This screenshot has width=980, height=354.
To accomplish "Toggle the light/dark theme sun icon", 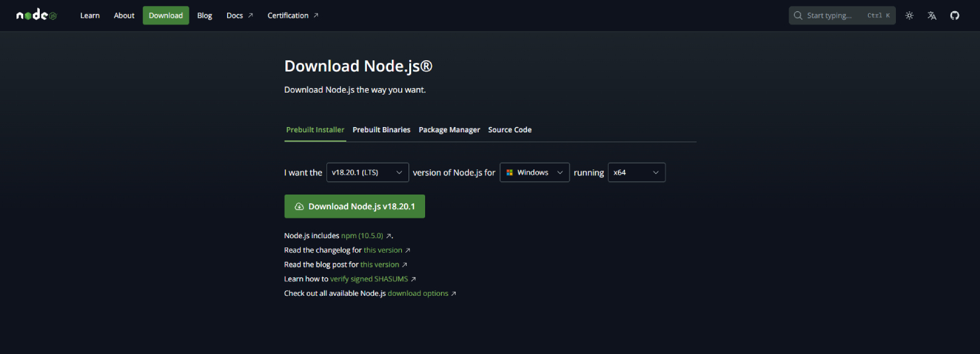I will tap(909, 15).
